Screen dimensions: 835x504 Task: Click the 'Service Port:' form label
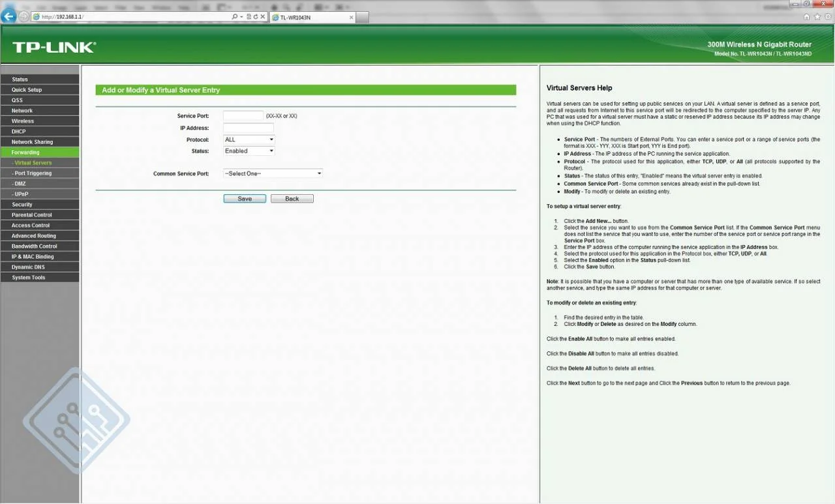(193, 116)
